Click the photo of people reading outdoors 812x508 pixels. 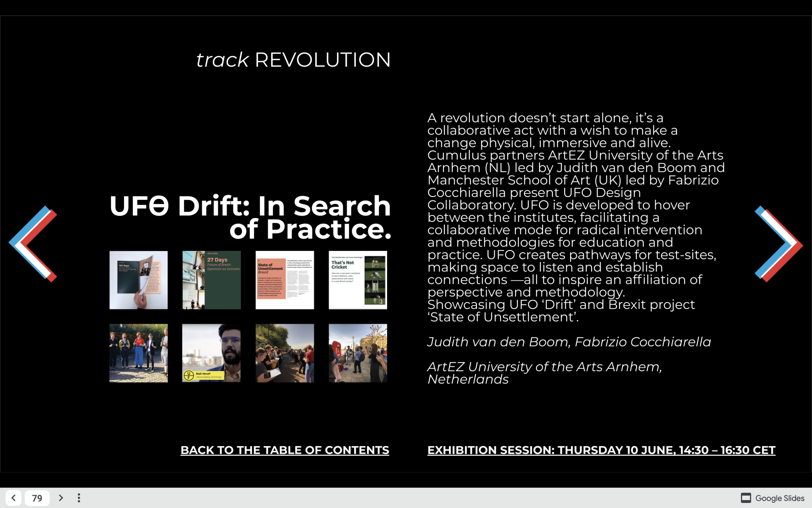pyautogui.click(x=285, y=353)
